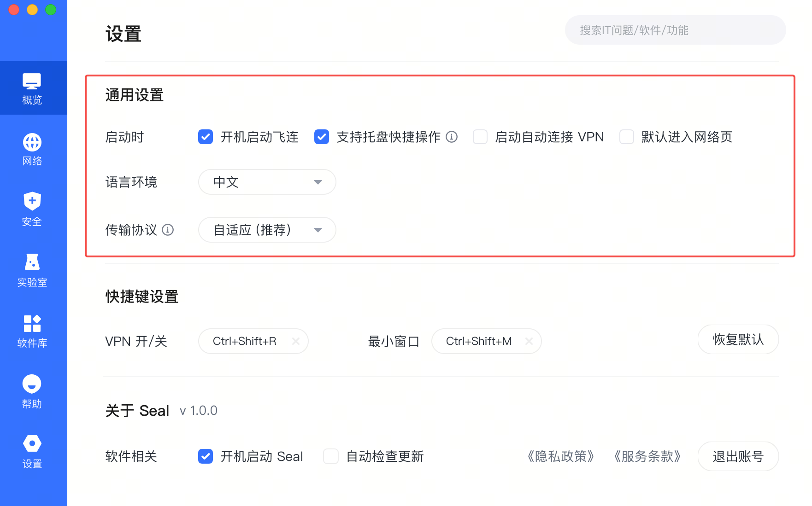This screenshot has height=506, width=812.
Task: Click the 恢复默认 button
Action: click(x=738, y=340)
